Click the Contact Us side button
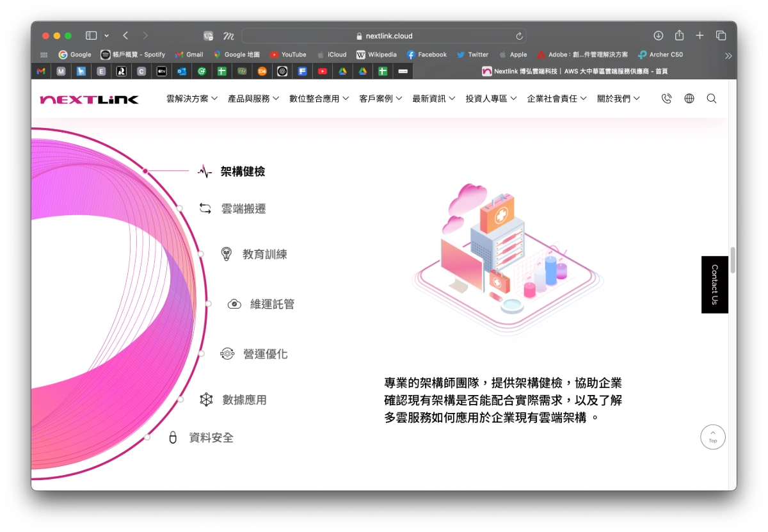This screenshot has width=768, height=532. point(714,284)
